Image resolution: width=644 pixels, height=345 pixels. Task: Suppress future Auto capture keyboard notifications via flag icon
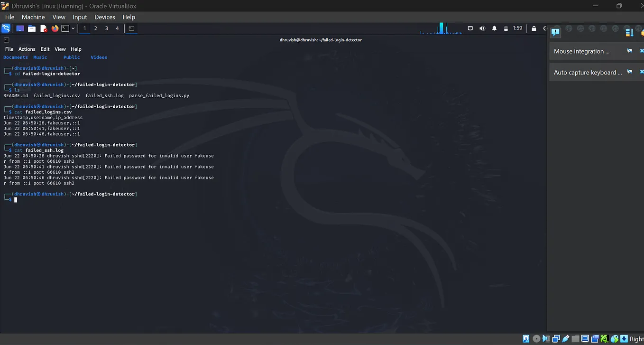click(x=629, y=72)
